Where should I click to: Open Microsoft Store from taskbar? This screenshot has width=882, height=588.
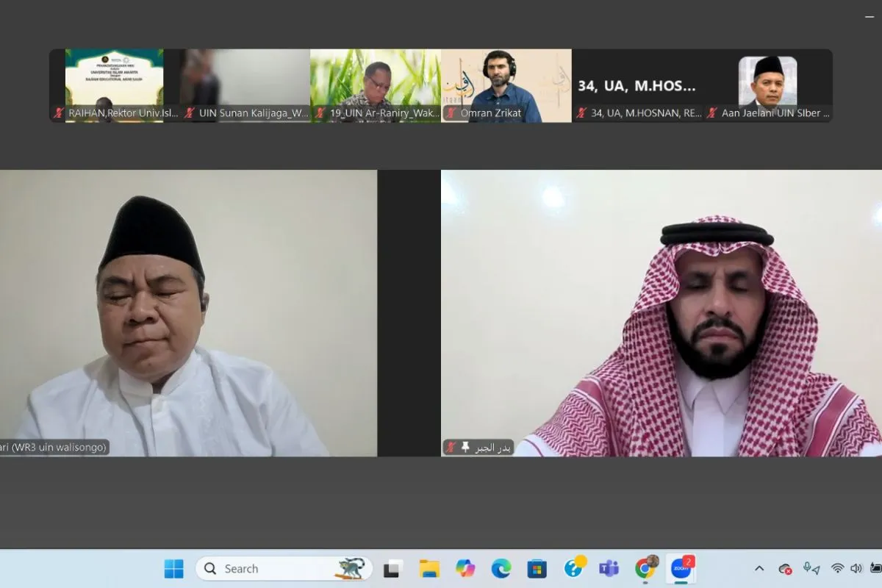(537, 568)
